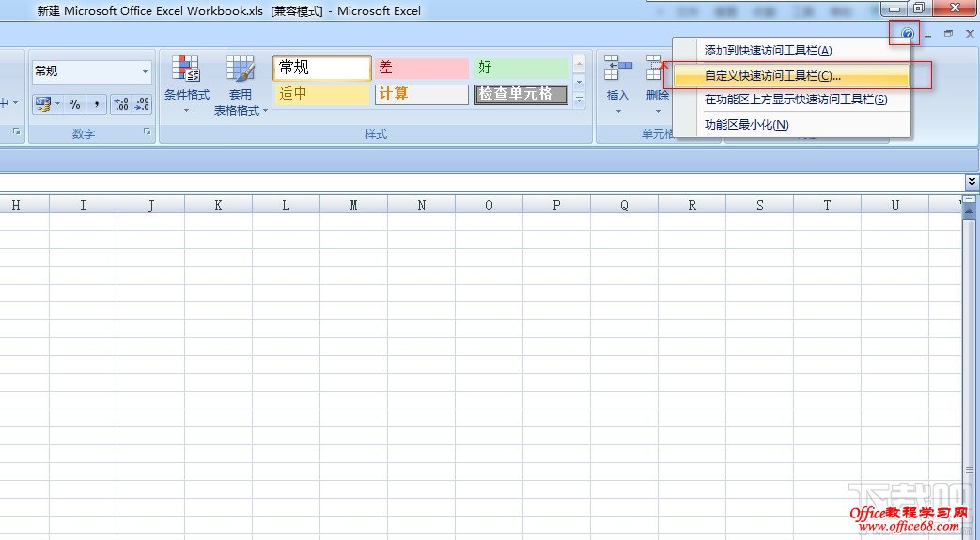Select the column M header
The image size is (980, 540).
coord(353,206)
